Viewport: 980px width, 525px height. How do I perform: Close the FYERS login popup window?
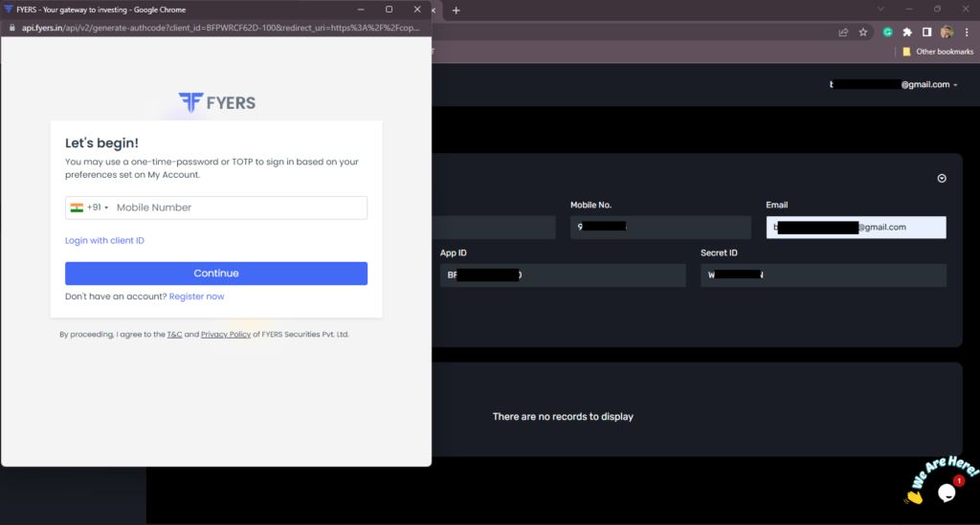click(417, 10)
